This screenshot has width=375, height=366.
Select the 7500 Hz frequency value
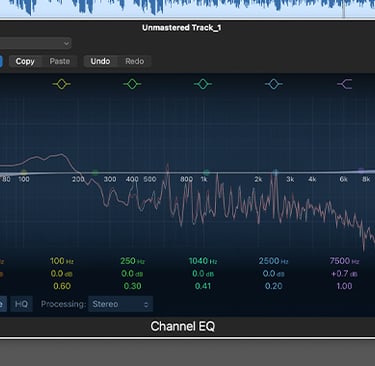[344, 261]
